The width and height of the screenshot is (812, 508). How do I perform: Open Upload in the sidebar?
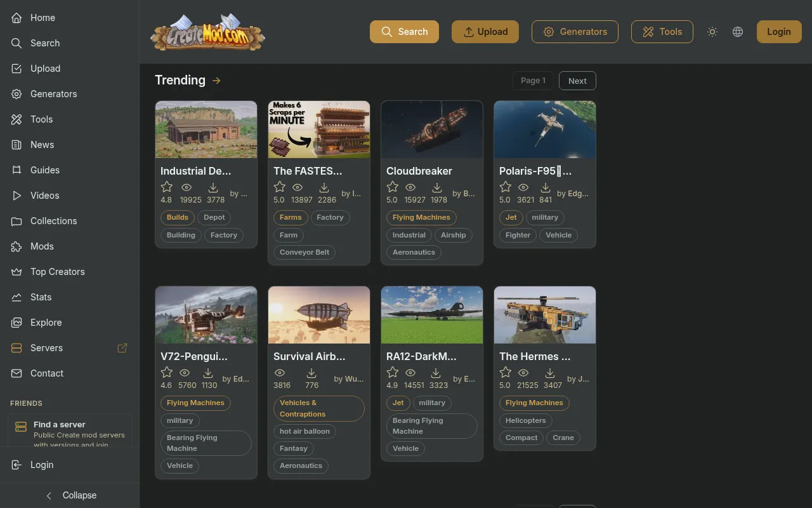[69, 69]
